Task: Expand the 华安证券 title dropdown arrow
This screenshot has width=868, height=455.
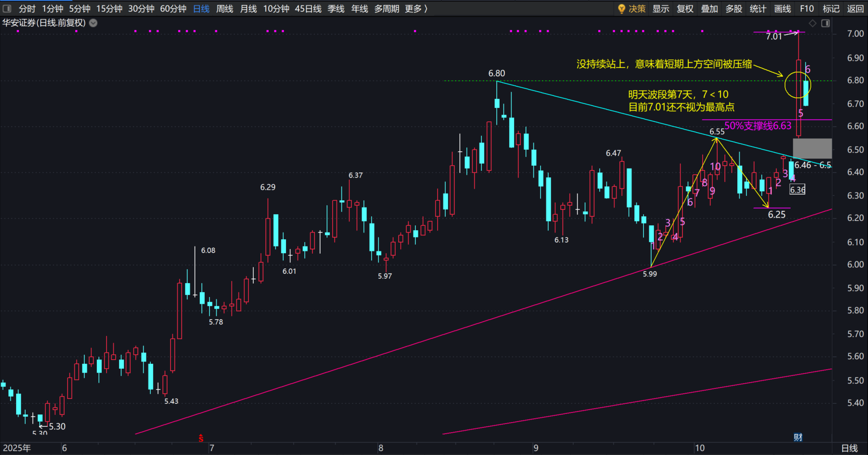Action: coord(93,23)
